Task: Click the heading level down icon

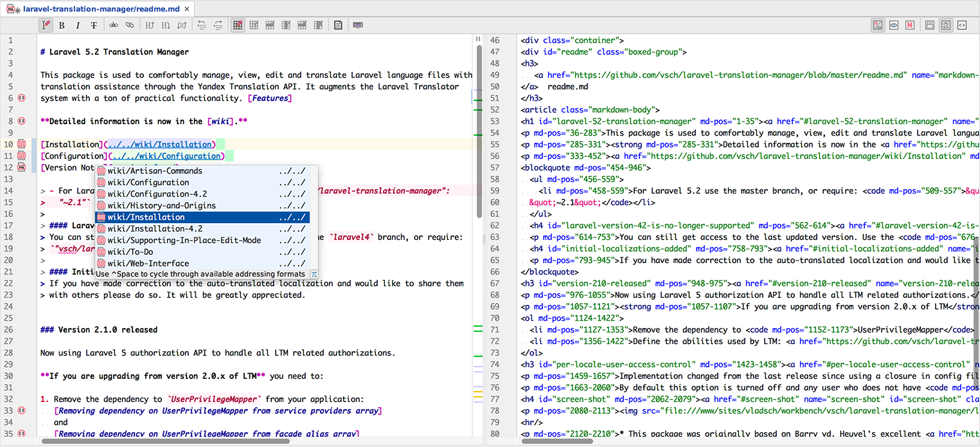Action: pos(166,25)
